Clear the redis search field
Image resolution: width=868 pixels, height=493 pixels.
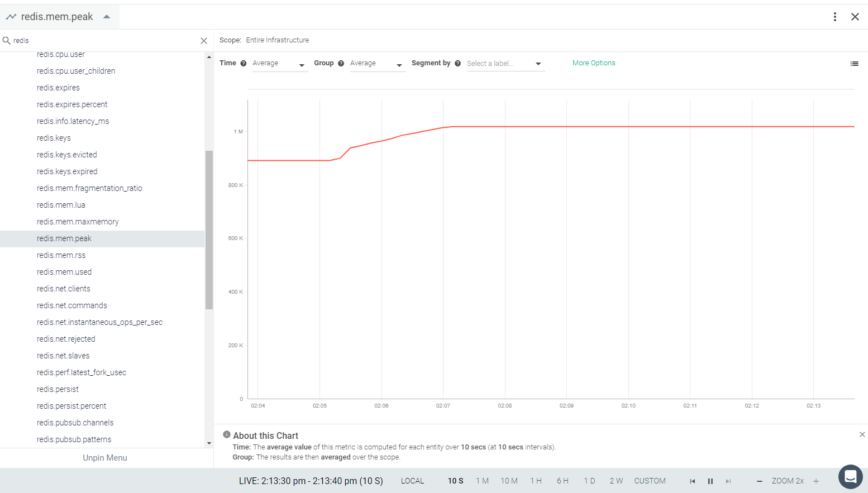204,41
